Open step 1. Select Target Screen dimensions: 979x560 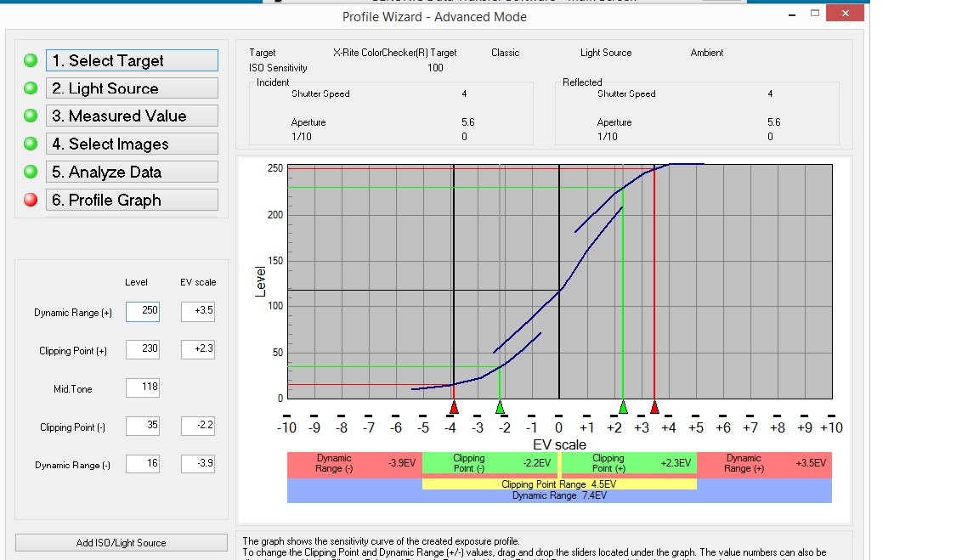click(x=132, y=60)
